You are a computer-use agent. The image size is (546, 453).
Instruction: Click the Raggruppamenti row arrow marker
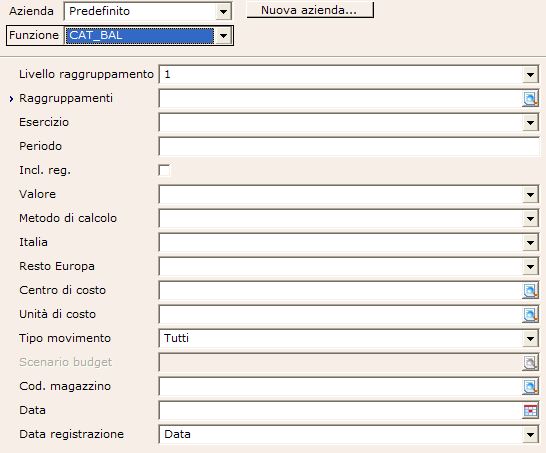click(11, 99)
